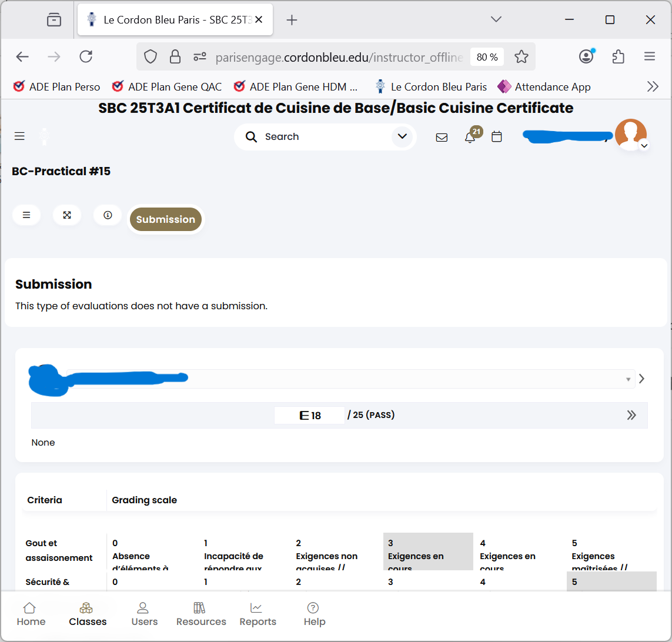This screenshot has height=642, width=672.
Task: Select score 4 for Sécurité row
Action: pos(520,581)
